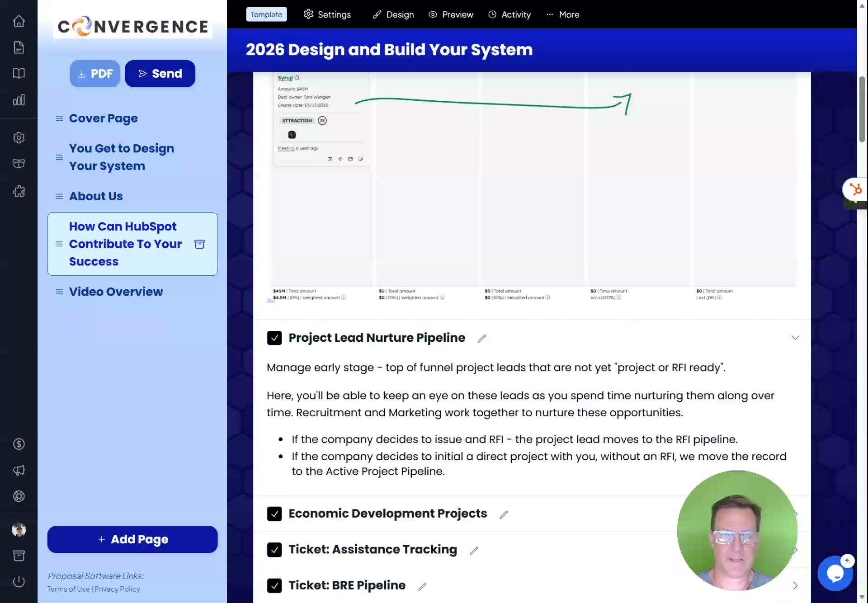Grab the Cover Page drag handle
868x603 pixels.
click(59, 118)
